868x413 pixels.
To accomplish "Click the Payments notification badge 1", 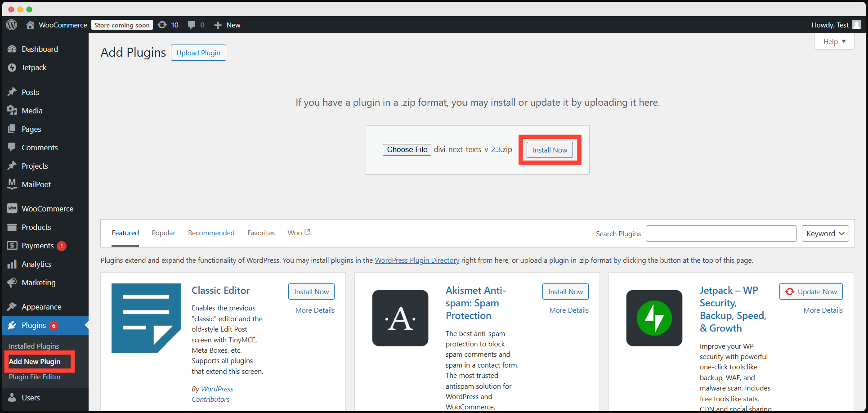I will click(x=62, y=246).
